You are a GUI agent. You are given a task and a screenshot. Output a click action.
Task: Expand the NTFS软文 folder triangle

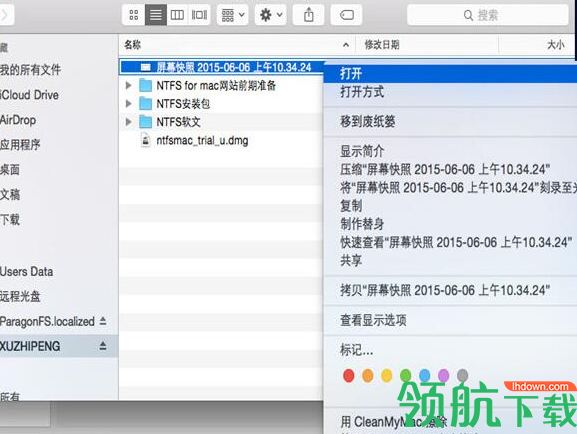(128, 121)
